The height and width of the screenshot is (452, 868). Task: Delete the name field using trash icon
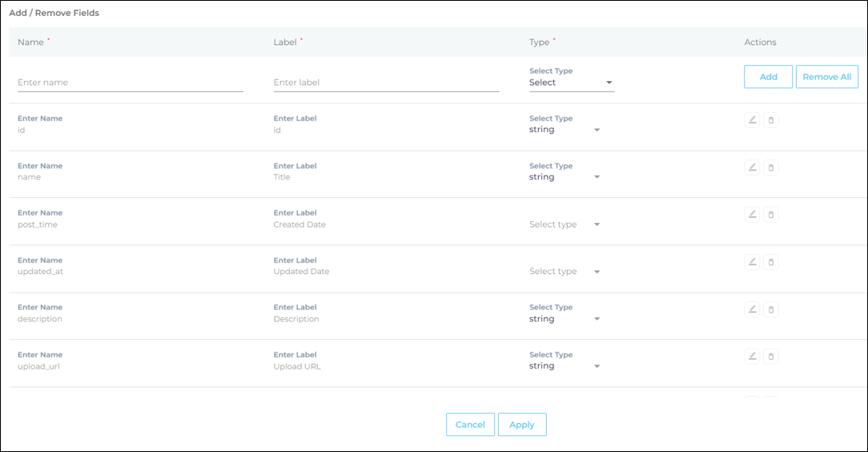[x=771, y=167]
